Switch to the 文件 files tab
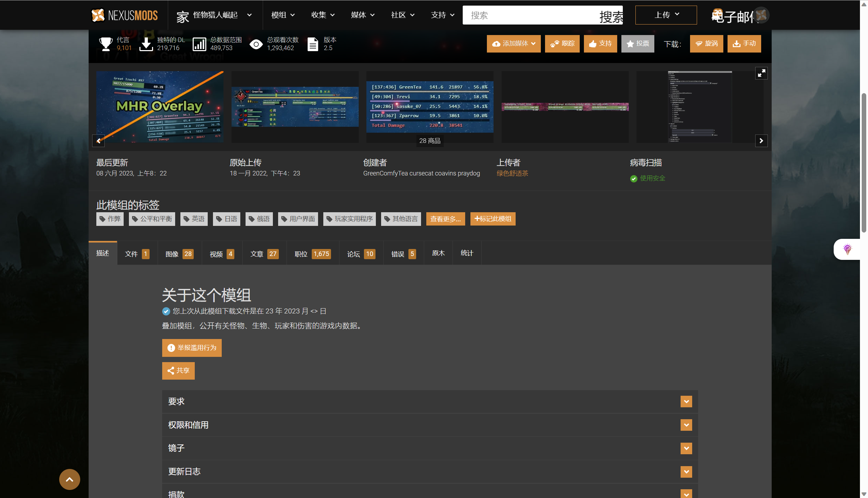Viewport: 868px width, 498px height. tap(137, 254)
